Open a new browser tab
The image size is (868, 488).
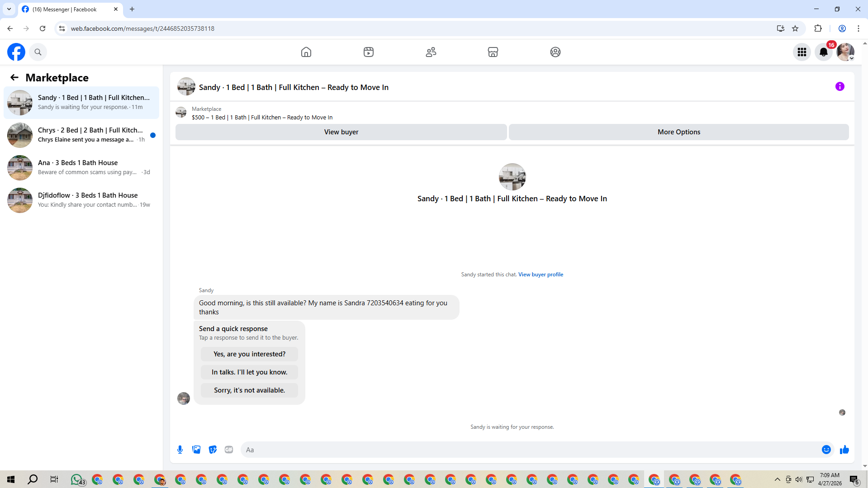coord(132,9)
